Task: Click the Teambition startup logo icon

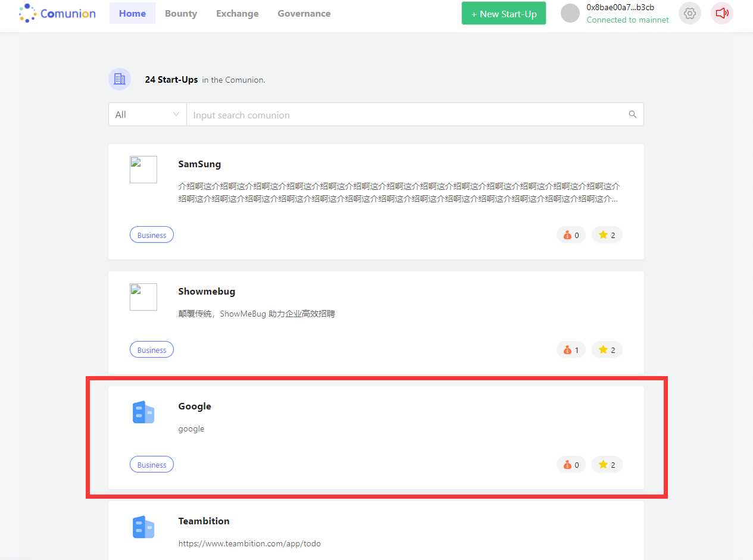Action: pos(143,527)
